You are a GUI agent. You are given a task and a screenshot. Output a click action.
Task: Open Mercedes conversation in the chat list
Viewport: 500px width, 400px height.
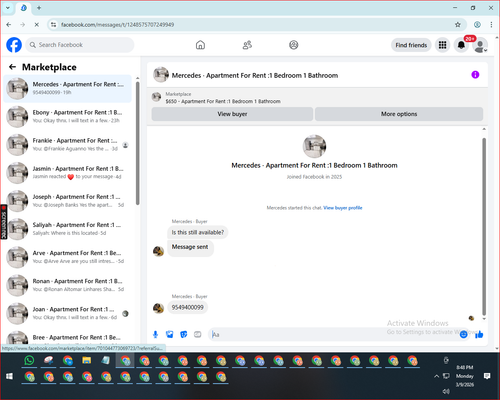click(x=67, y=88)
